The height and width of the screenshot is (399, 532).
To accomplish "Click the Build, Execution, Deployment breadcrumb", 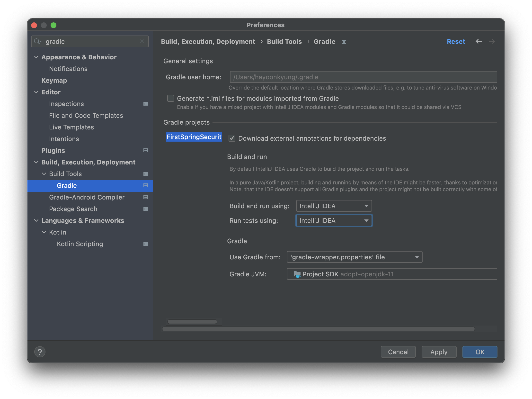I will pos(208,41).
